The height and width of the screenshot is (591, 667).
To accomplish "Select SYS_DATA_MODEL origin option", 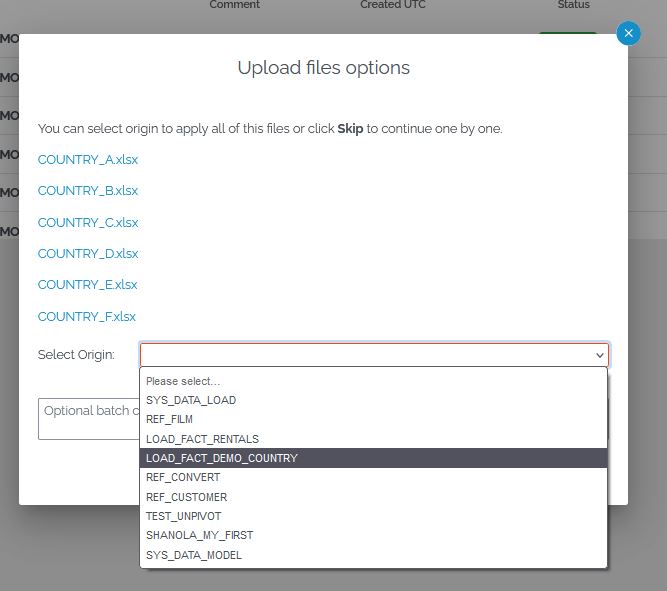I will click(193, 555).
